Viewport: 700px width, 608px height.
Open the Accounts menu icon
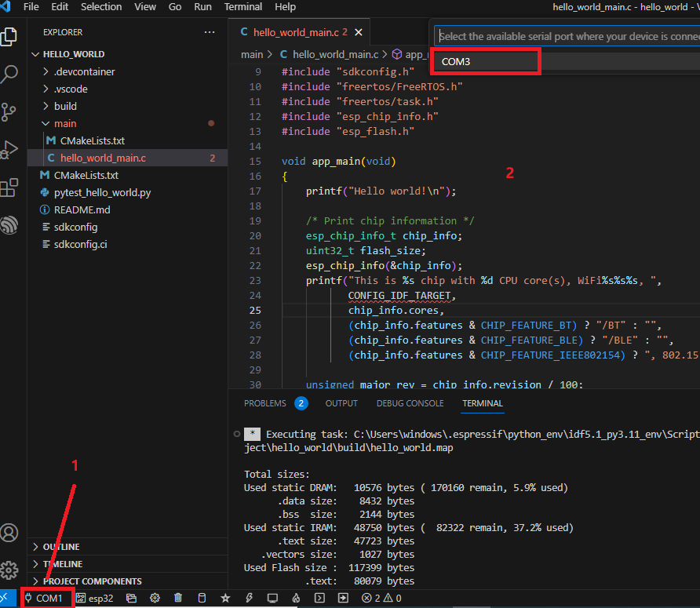(x=9, y=533)
